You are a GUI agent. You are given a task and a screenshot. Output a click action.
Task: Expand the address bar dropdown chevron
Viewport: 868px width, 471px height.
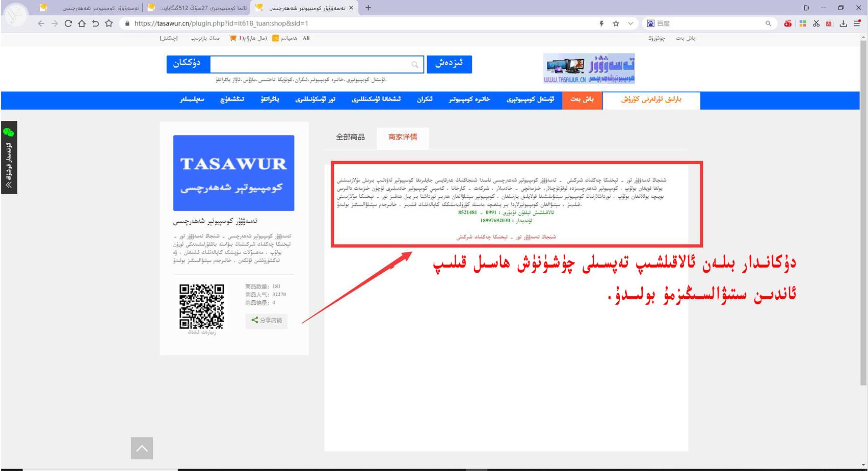click(x=630, y=23)
